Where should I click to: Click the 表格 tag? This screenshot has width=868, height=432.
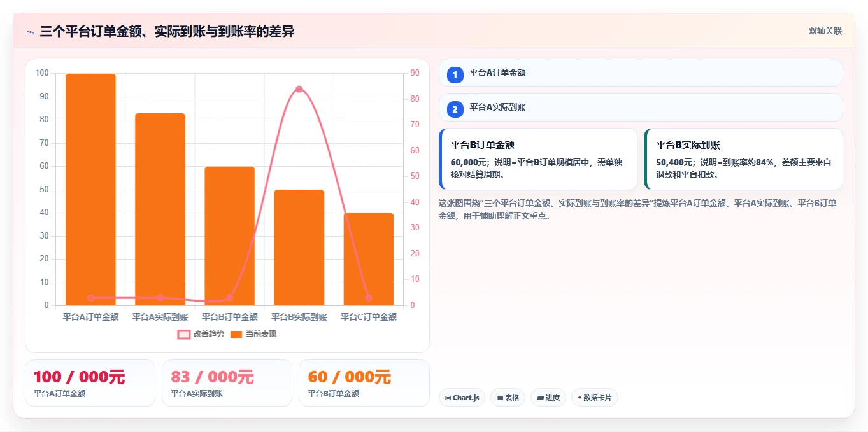tap(508, 398)
